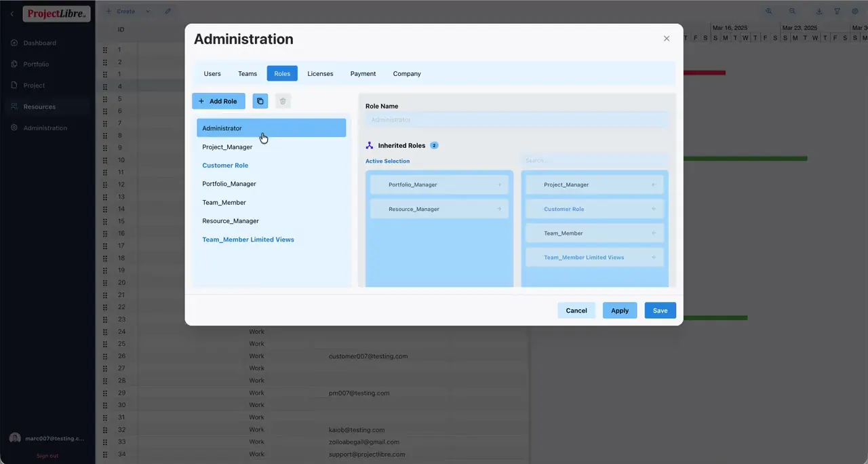This screenshot has height=464, width=868.
Task: Click the kaiob@testing.com cell
Action: pyautogui.click(x=357, y=429)
